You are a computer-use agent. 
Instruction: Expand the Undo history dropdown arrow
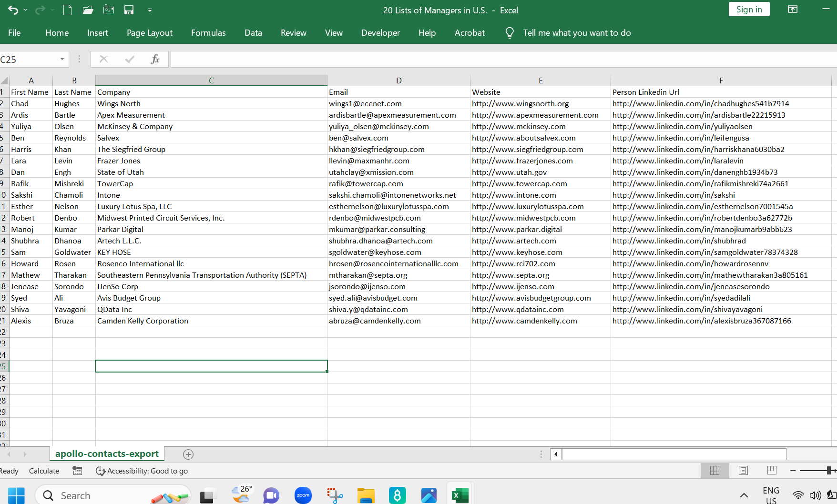coord(25,10)
